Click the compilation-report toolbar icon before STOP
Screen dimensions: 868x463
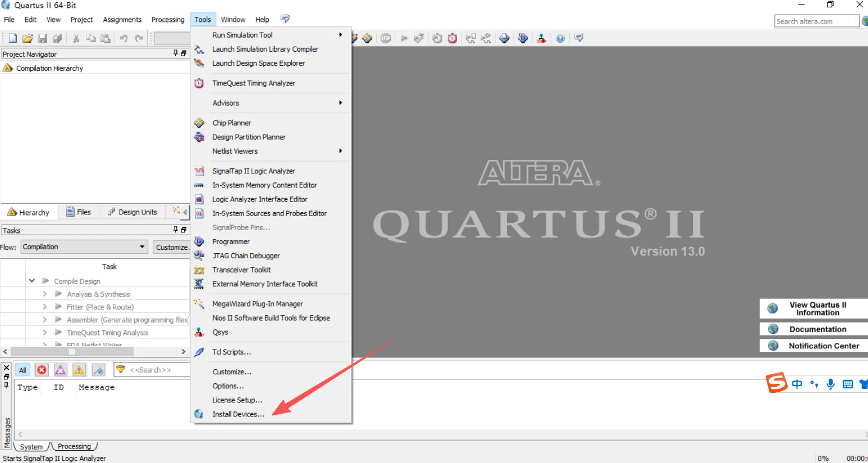(367, 38)
